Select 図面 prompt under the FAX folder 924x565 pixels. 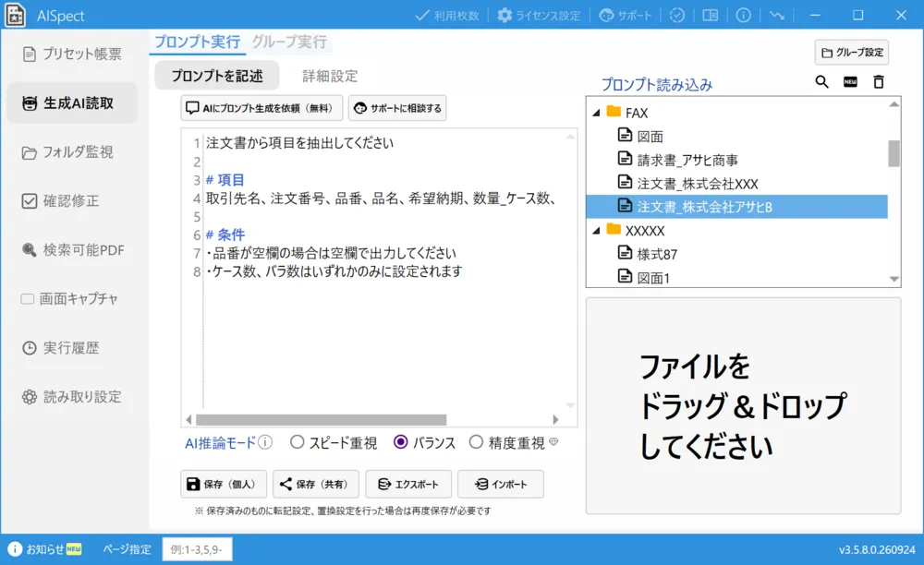736,136
